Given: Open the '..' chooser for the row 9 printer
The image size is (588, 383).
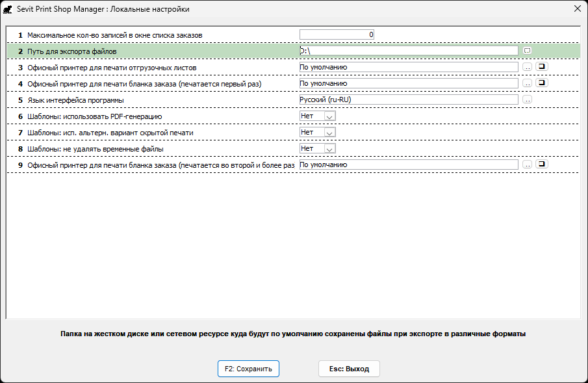Looking at the screenshot, I should 527,165.
